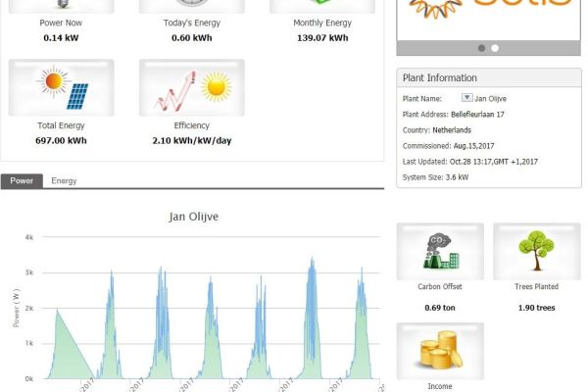Click the Jan Olijve chart title
This screenshot has height=392, width=588.
point(191,216)
